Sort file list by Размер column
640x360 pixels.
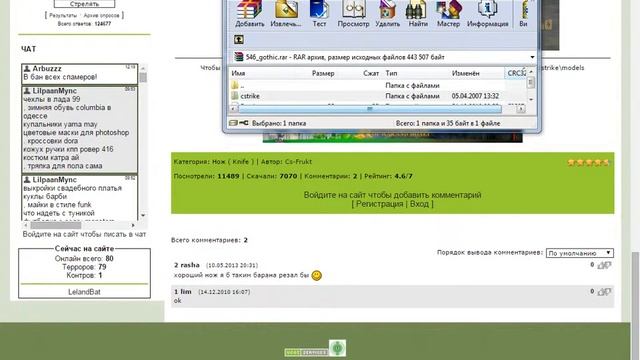[323, 73]
